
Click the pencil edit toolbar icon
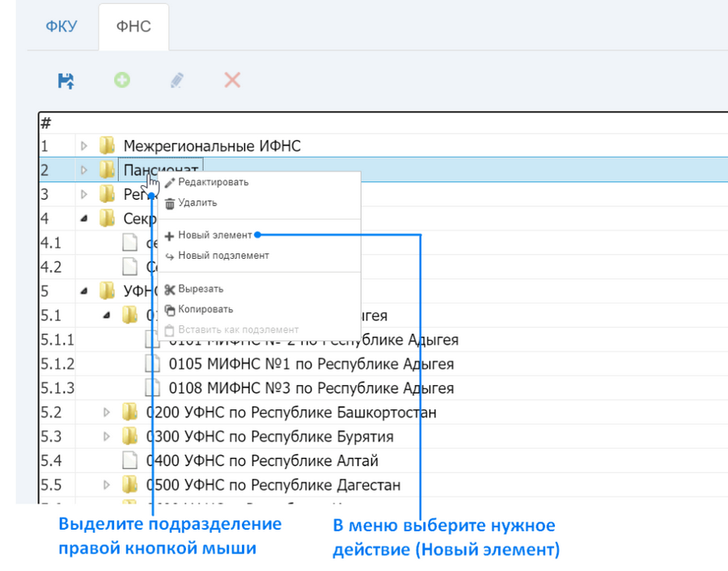coord(177,80)
